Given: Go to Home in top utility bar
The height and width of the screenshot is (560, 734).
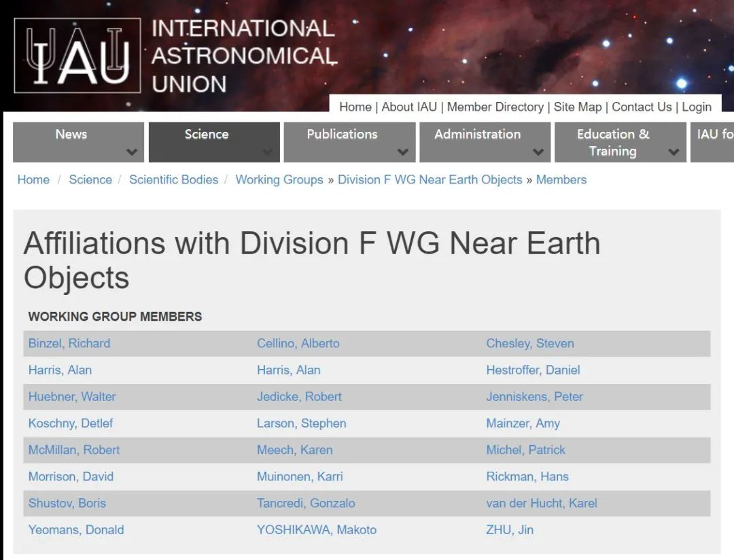Looking at the screenshot, I should coord(355,107).
